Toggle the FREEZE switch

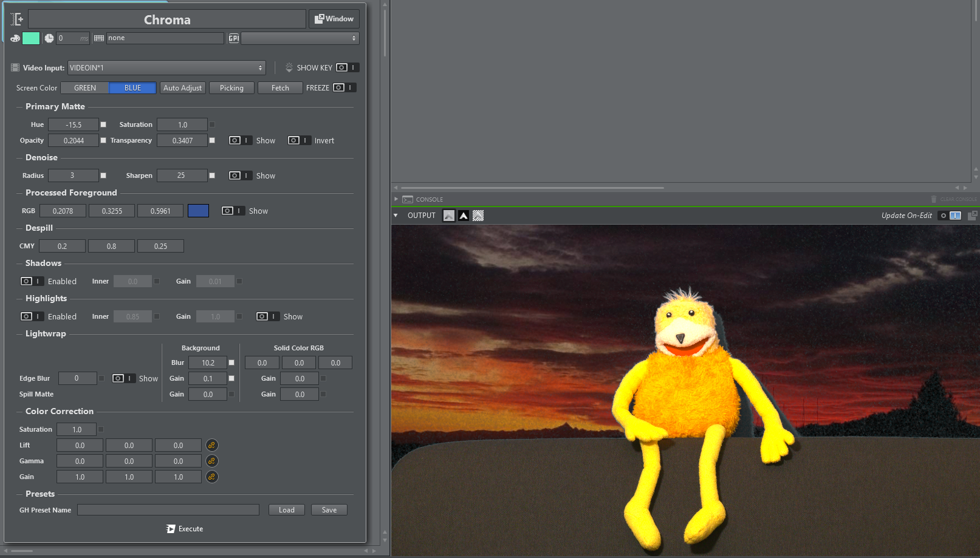[x=344, y=87]
